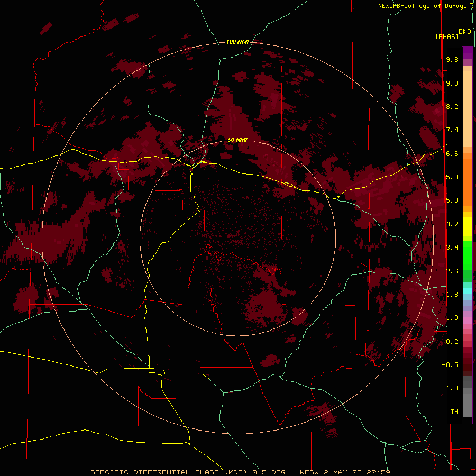Click the square marker at the yellow highway junction
The height and width of the screenshot is (476, 476).
151,370
